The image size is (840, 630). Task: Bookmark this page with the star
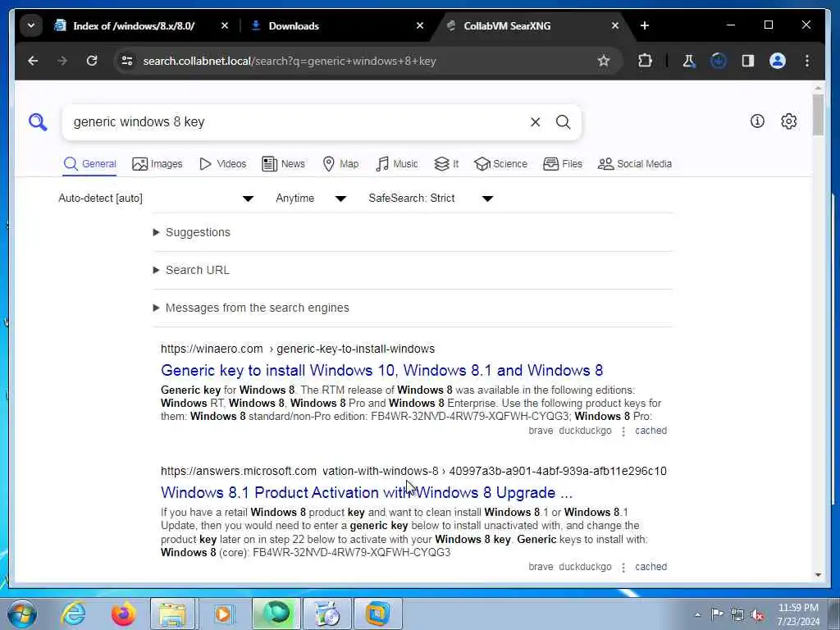(604, 61)
